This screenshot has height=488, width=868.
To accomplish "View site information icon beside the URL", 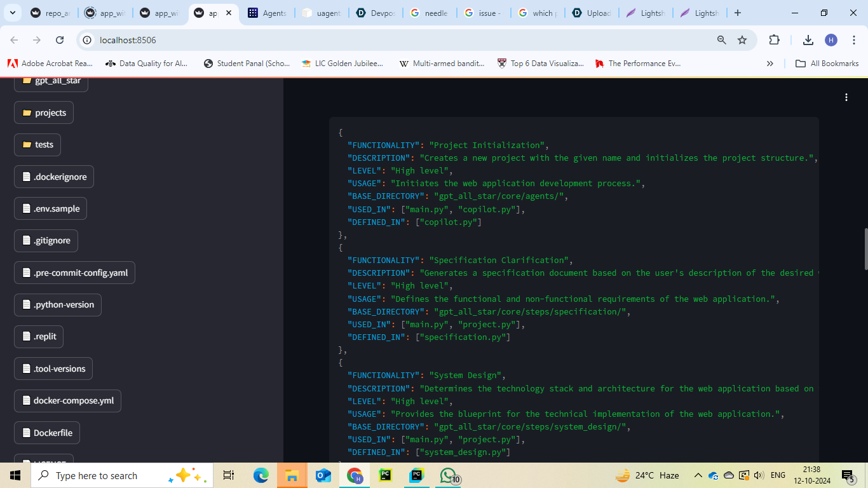I will click(x=88, y=40).
